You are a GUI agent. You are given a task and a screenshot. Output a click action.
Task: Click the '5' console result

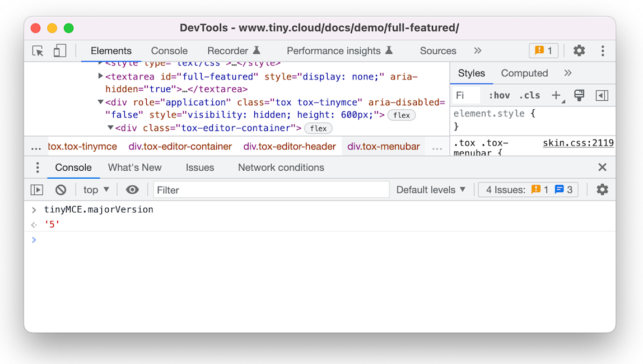pyautogui.click(x=52, y=224)
